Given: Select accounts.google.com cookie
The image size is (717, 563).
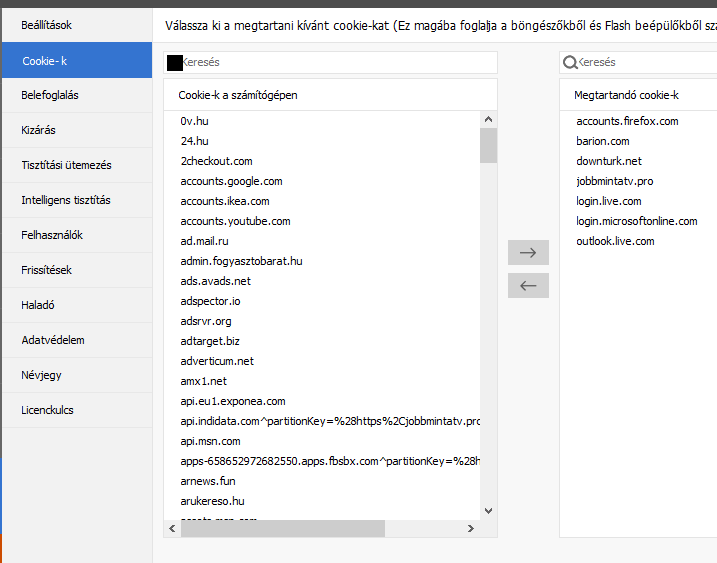Looking at the screenshot, I should (x=231, y=181).
